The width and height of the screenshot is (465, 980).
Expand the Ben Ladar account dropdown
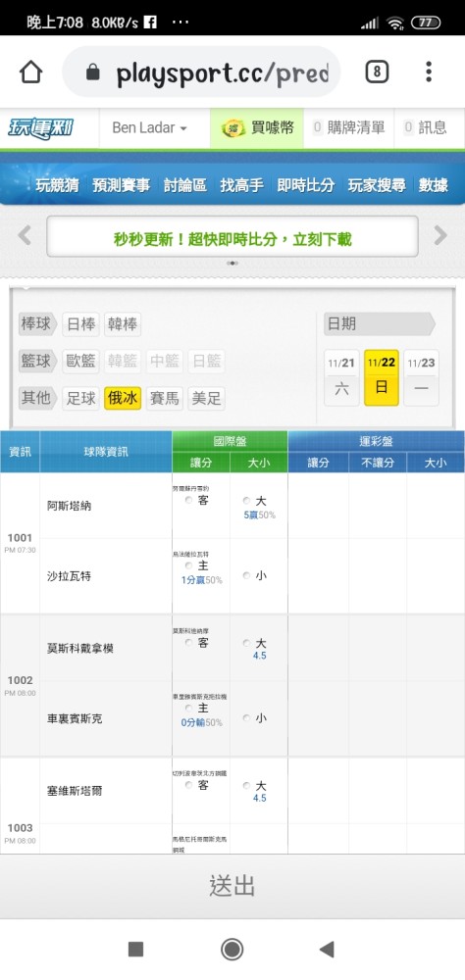pyautogui.click(x=149, y=128)
